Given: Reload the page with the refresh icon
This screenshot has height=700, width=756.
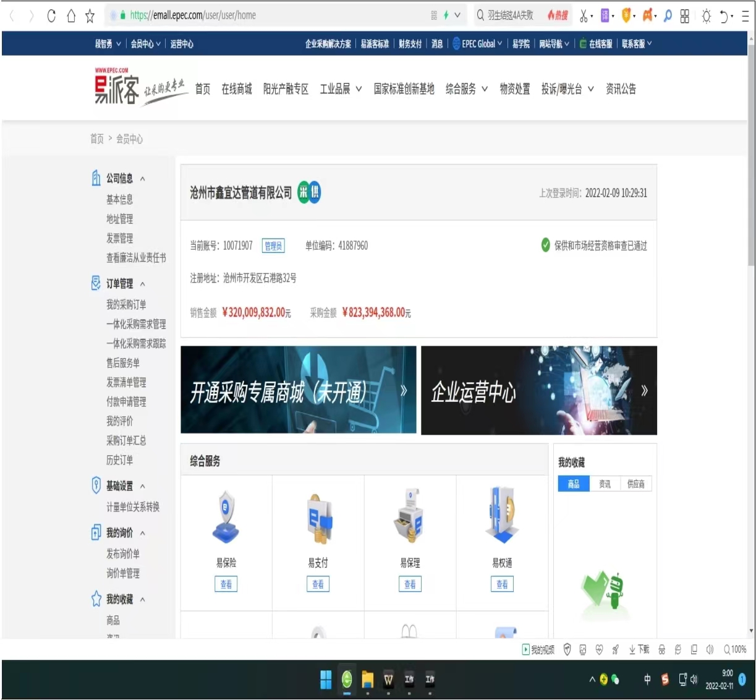Looking at the screenshot, I should click(51, 16).
